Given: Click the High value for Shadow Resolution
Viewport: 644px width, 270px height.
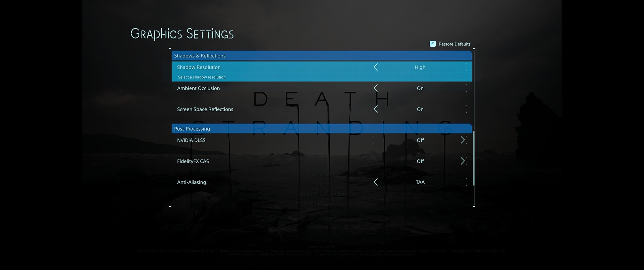Looking at the screenshot, I should pyautogui.click(x=420, y=67).
